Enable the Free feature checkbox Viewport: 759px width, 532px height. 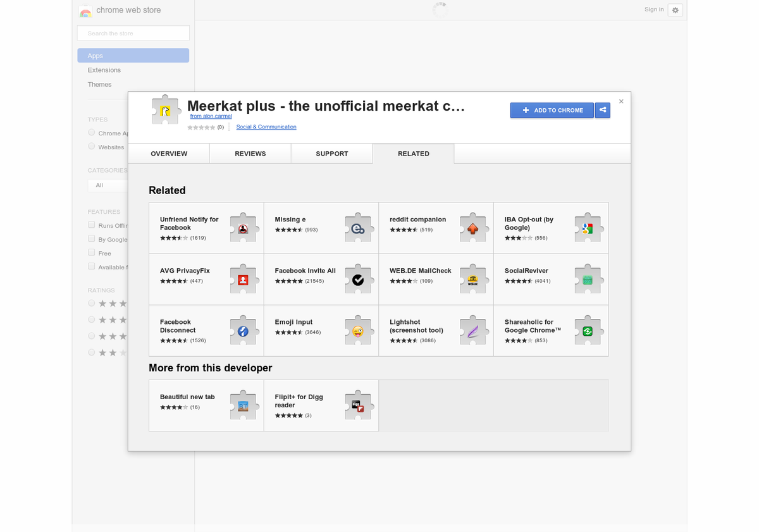click(x=92, y=252)
